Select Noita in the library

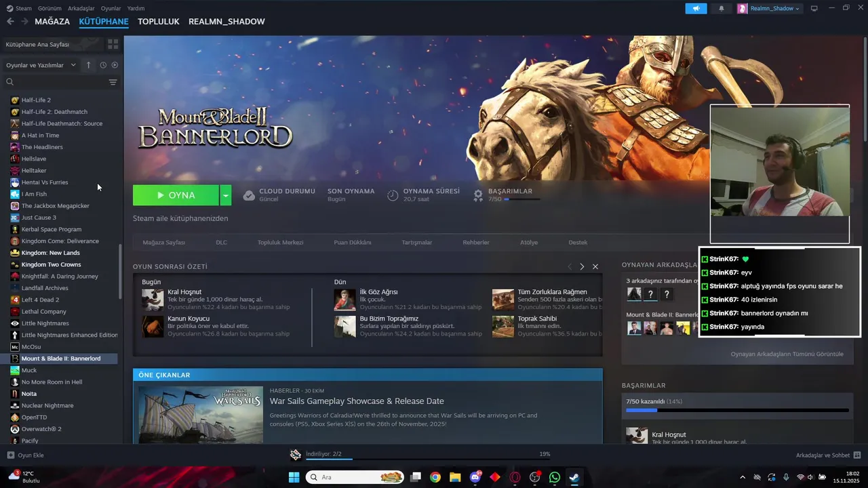[x=29, y=394]
